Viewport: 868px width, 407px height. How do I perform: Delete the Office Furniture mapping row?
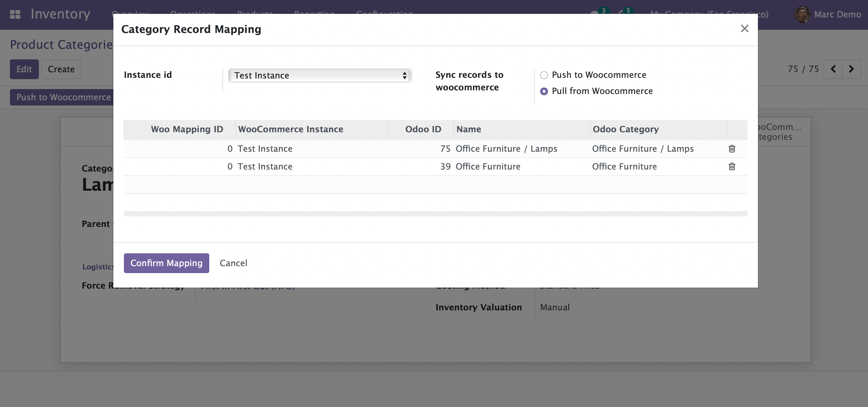click(732, 167)
